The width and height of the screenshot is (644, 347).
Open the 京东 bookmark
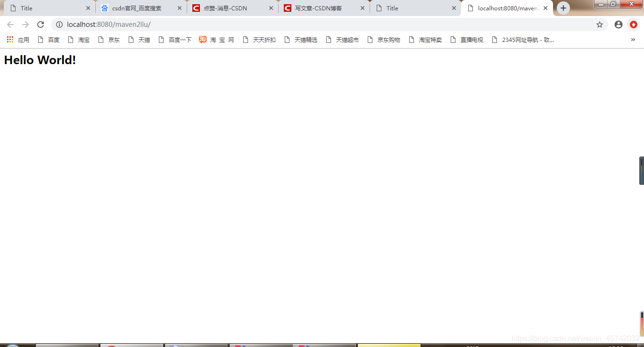(109, 40)
